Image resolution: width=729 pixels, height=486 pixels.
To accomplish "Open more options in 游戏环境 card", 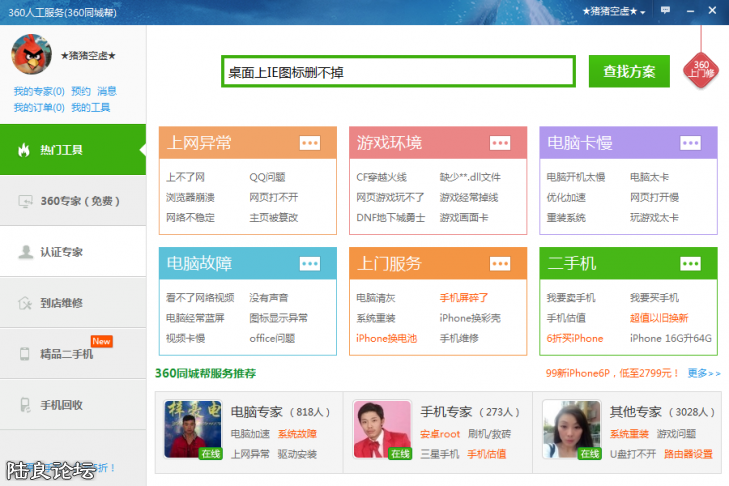I will [x=500, y=143].
